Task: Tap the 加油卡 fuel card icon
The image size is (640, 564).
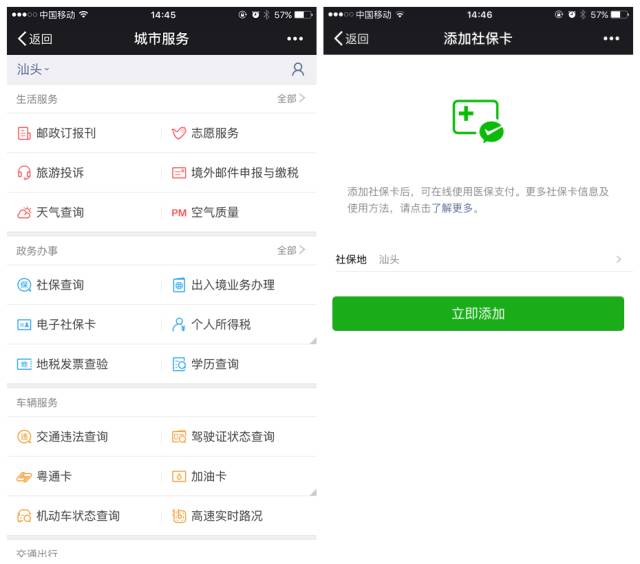Action: point(179,476)
